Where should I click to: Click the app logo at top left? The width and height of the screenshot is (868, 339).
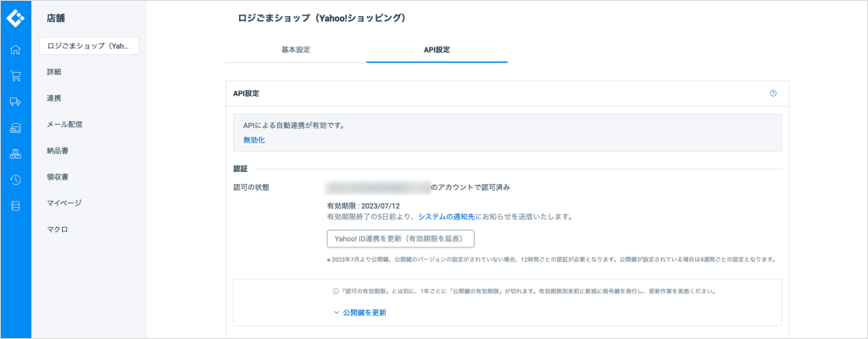pyautogui.click(x=15, y=17)
